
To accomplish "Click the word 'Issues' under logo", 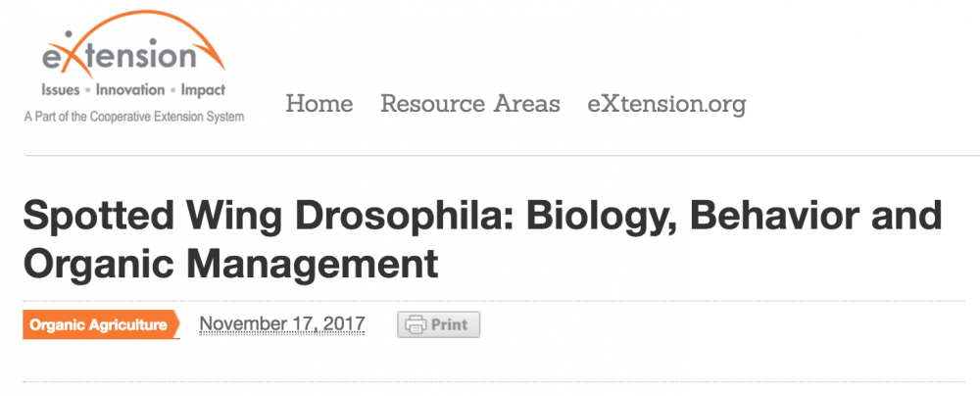I will click(61, 90).
